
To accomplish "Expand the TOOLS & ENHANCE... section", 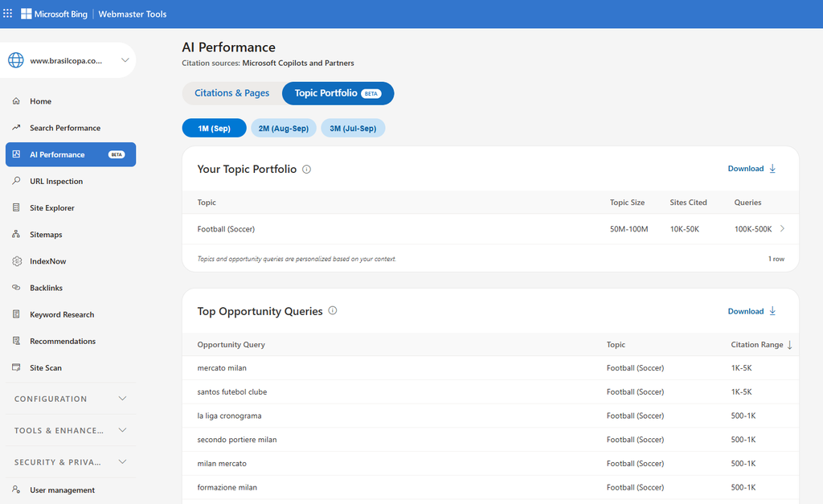I will 71,430.
